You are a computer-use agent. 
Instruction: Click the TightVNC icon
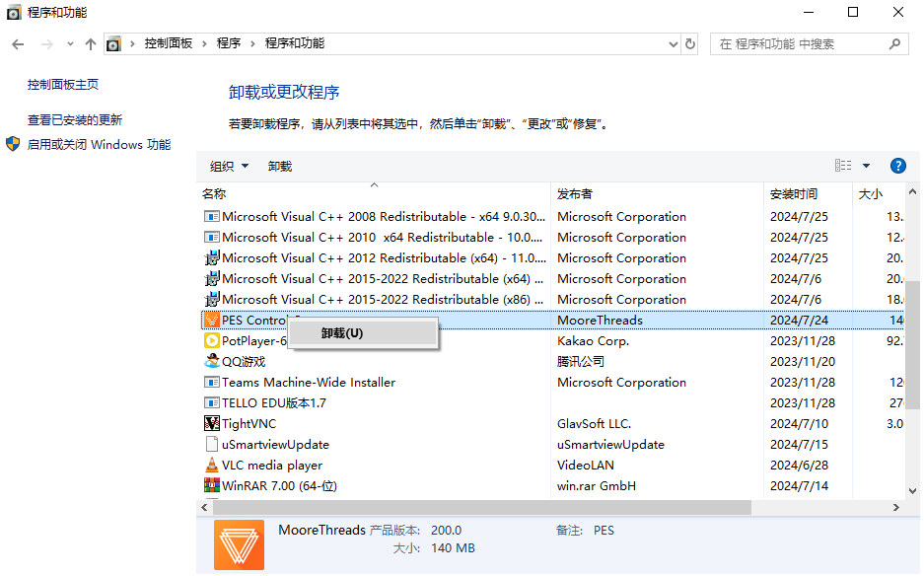(x=212, y=423)
